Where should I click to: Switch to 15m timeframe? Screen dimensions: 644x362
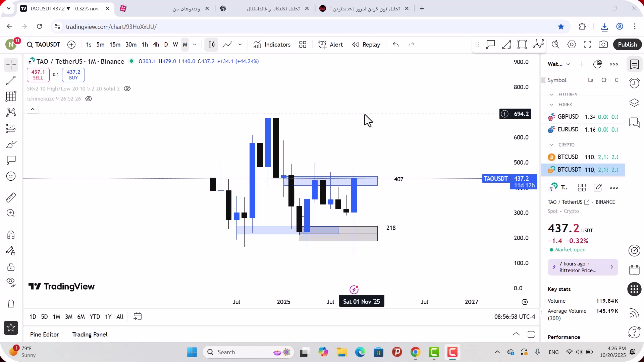point(115,45)
